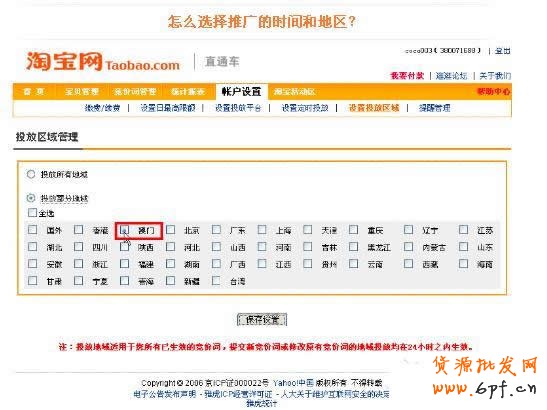Open the 关于我们 link

[x=495, y=76]
